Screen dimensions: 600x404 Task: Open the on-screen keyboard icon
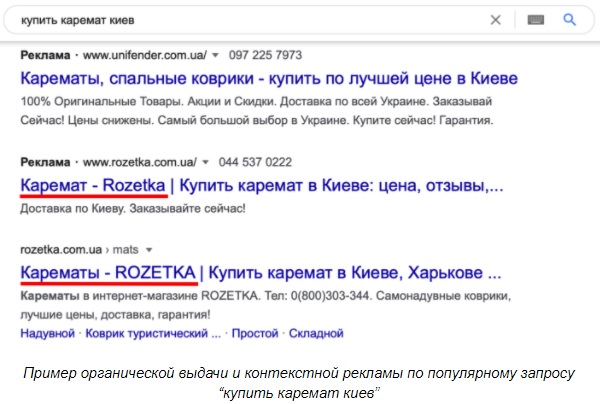[535, 19]
